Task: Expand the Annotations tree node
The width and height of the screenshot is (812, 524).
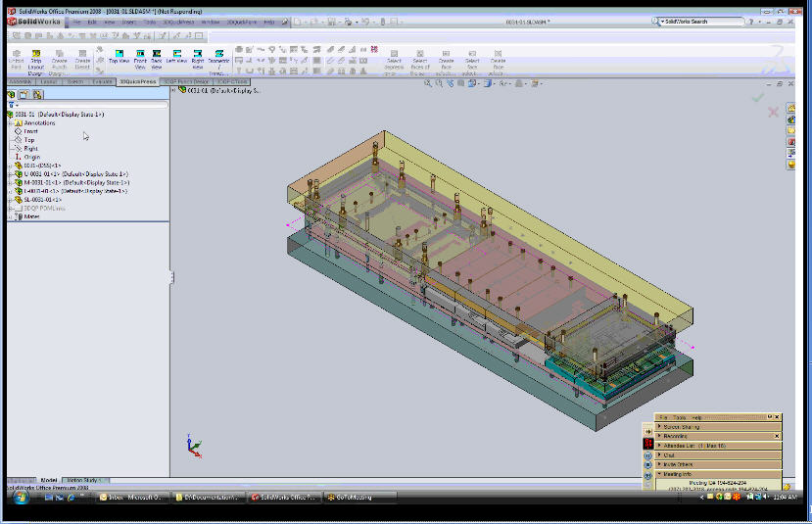Action: point(10,123)
